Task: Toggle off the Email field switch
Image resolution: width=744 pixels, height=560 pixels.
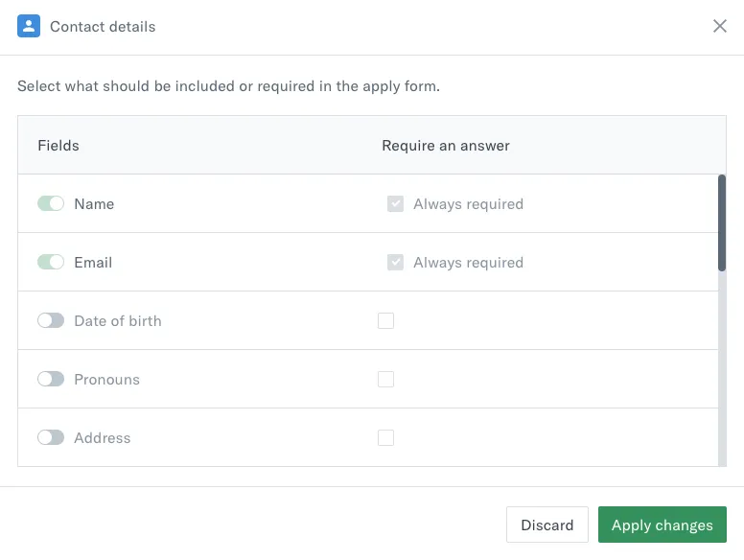Action: tap(51, 262)
